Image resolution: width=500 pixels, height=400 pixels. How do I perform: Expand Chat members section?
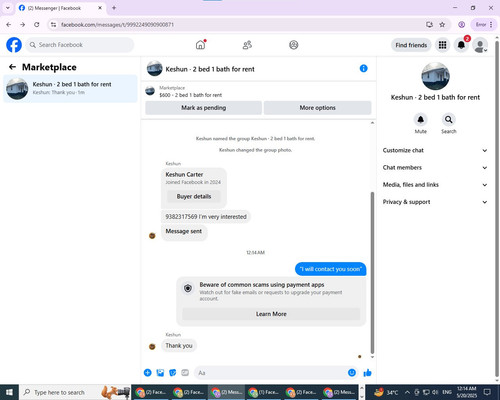coord(435,168)
